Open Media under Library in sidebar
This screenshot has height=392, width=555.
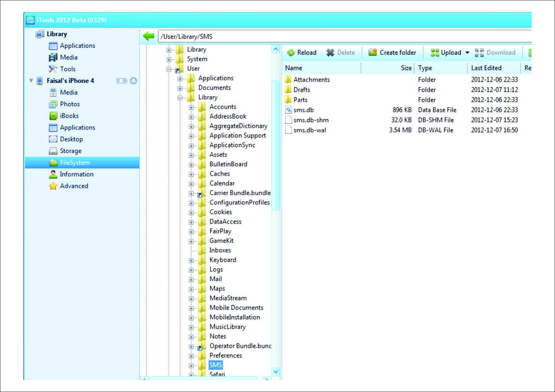[69, 57]
